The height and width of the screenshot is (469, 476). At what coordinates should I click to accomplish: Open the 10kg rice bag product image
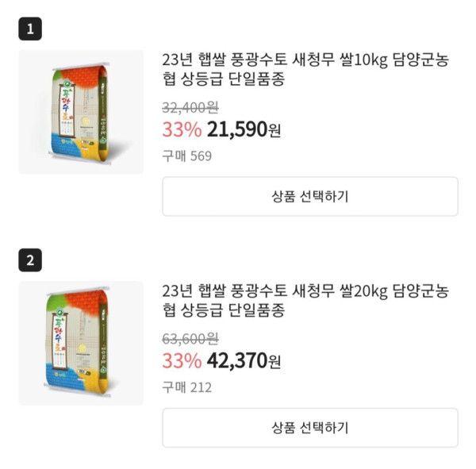(x=81, y=112)
